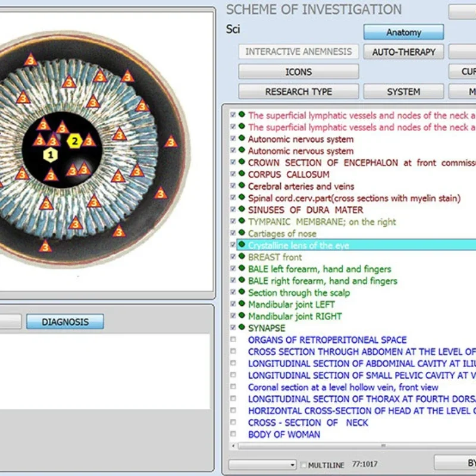This screenshot has height=476, width=476.
Task: Click the DIAGNOSIS button
Action: pyautogui.click(x=65, y=321)
